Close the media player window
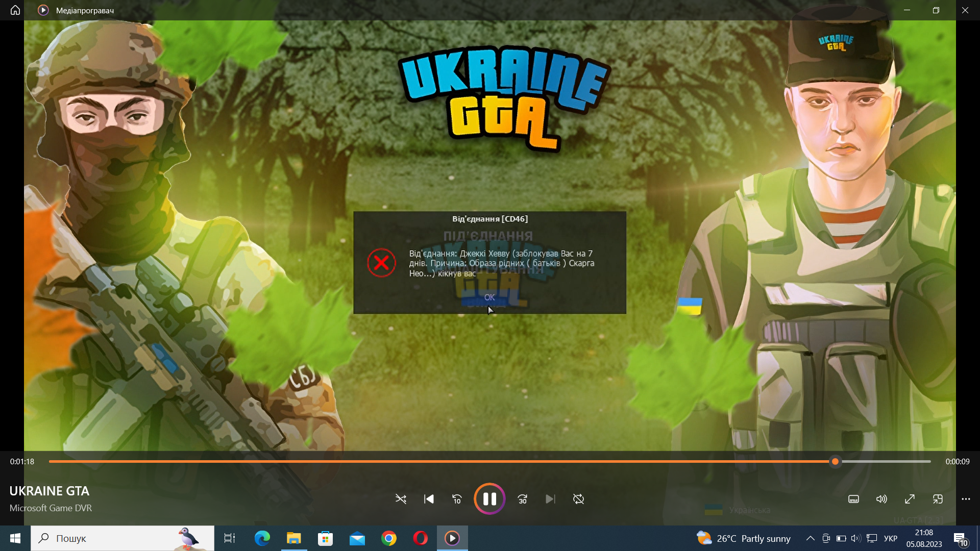 (965, 10)
